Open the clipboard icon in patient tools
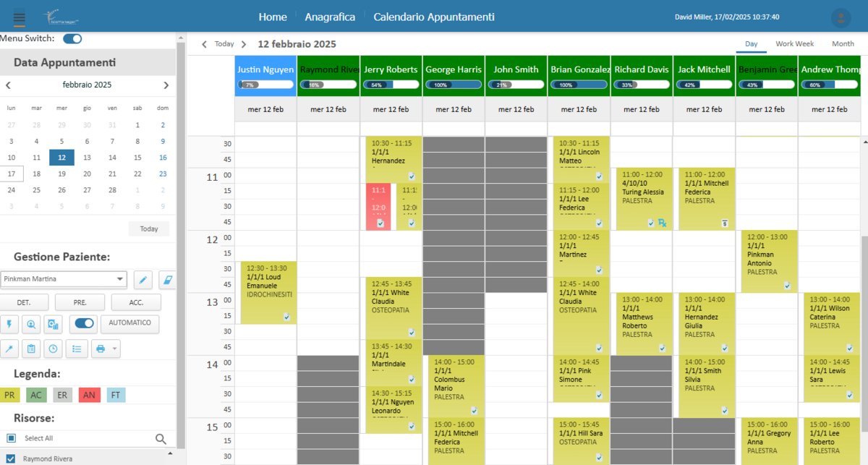The image size is (868, 465). (x=31, y=349)
